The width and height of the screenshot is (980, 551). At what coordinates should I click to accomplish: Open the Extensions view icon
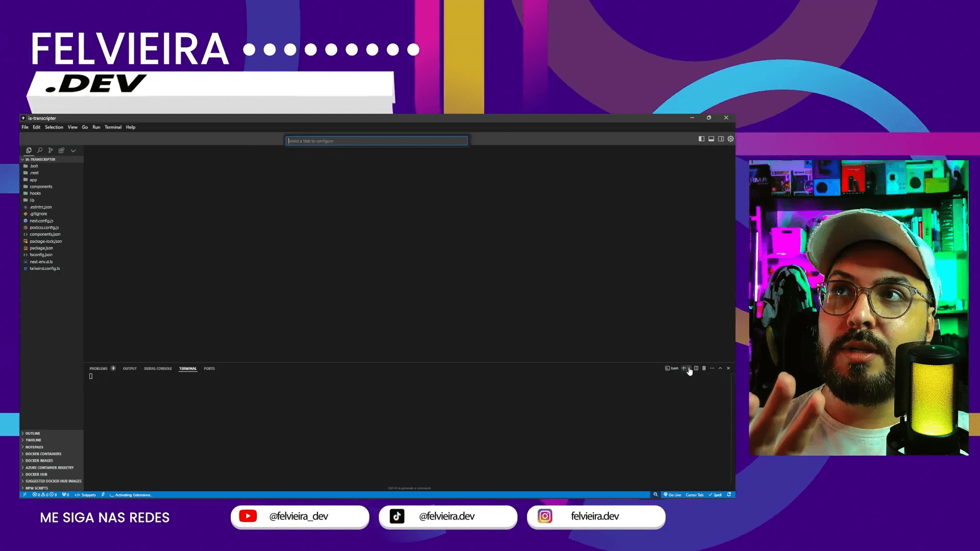click(x=61, y=151)
